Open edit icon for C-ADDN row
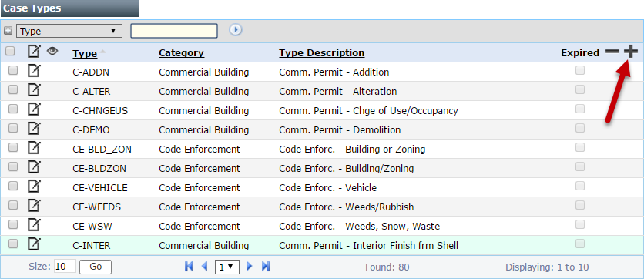The width and height of the screenshot is (644, 279). (x=34, y=72)
